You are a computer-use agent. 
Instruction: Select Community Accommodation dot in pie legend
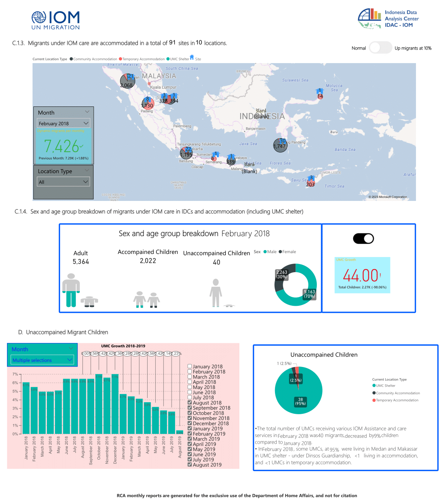(374, 393)
